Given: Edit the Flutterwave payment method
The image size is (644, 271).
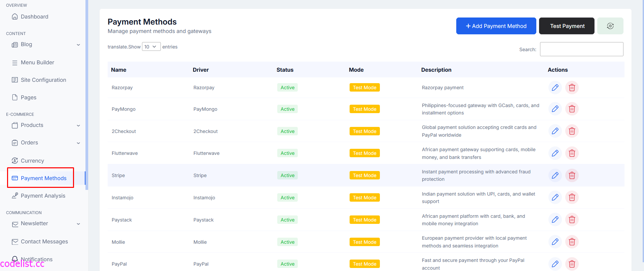Looking at the screenshot, I should [x=555, y=153].
